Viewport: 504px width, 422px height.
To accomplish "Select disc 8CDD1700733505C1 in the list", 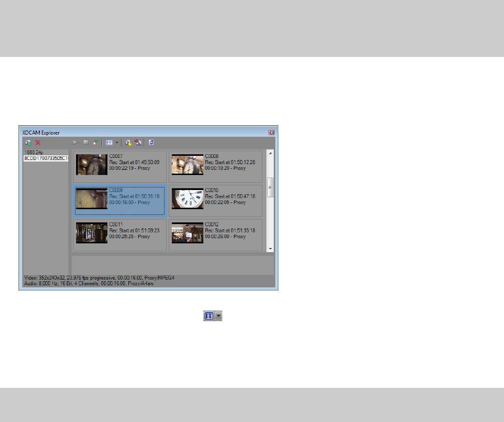I will [x=46, y=158].
